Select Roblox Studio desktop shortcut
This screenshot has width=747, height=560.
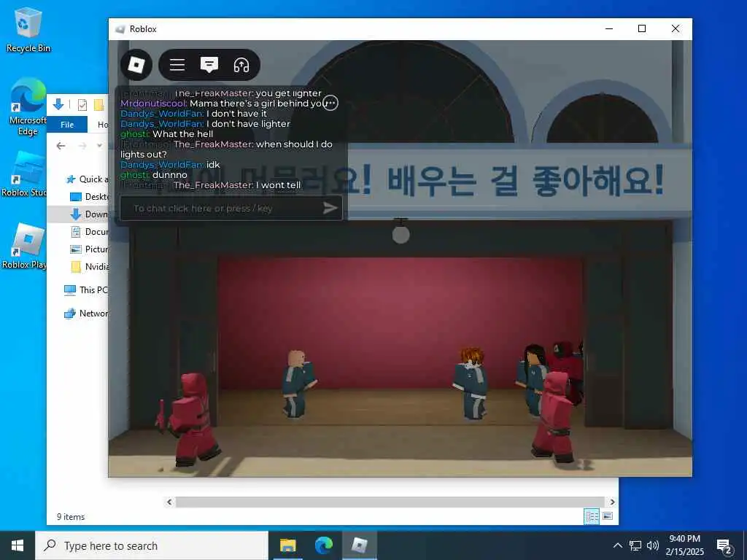pyautogui.click(x=25, y=174)
